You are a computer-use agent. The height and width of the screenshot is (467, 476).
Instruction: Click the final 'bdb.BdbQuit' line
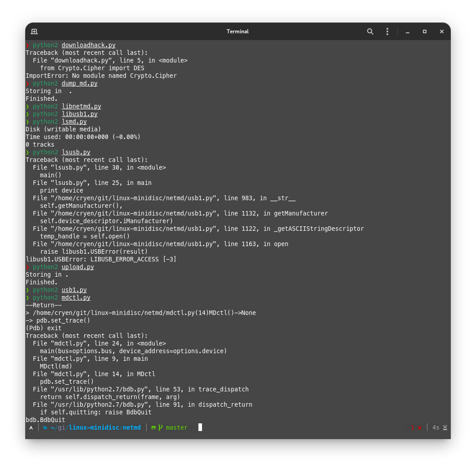tap(45, 420)
